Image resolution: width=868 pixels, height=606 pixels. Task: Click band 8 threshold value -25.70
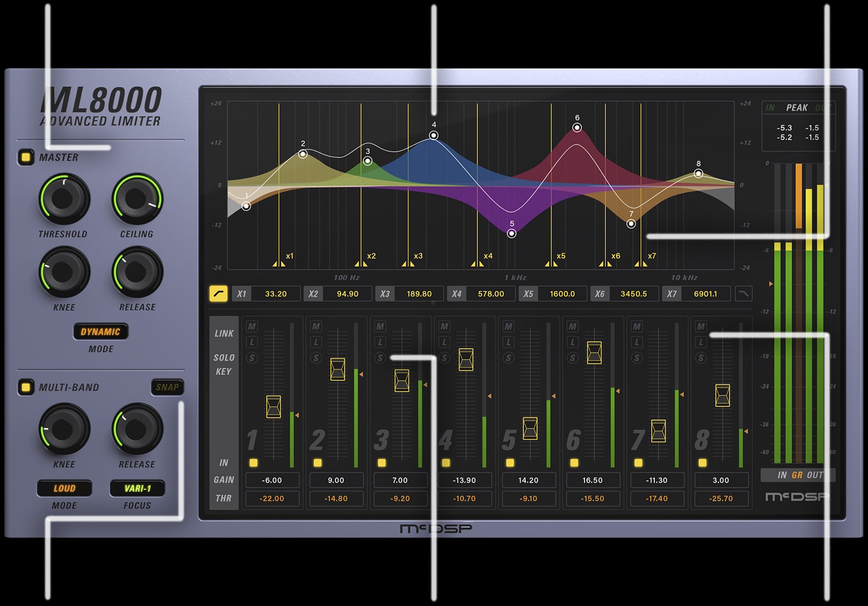pyautogui.click(x=721, y=499)
